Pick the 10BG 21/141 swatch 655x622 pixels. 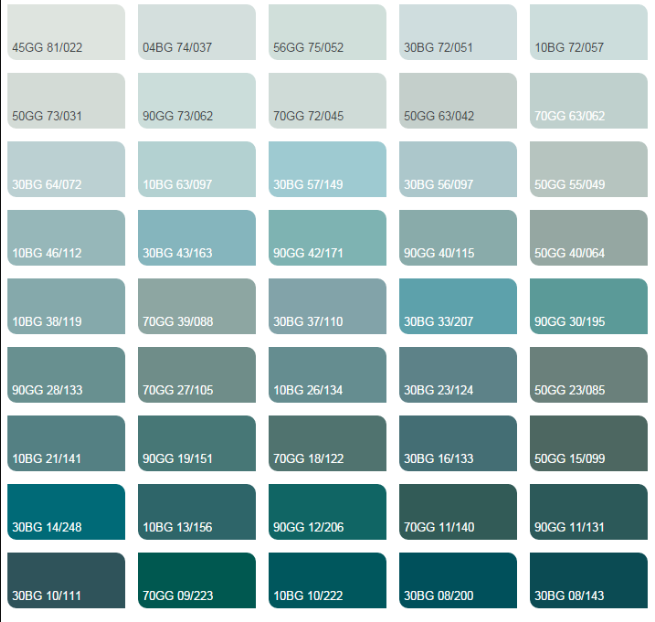coord(66,443)
